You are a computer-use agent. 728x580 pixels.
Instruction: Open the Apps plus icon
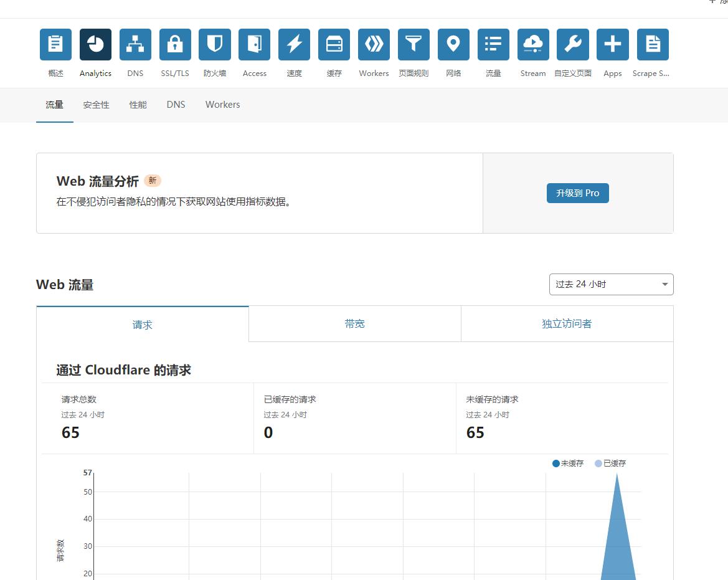click(x=613, y=45)
